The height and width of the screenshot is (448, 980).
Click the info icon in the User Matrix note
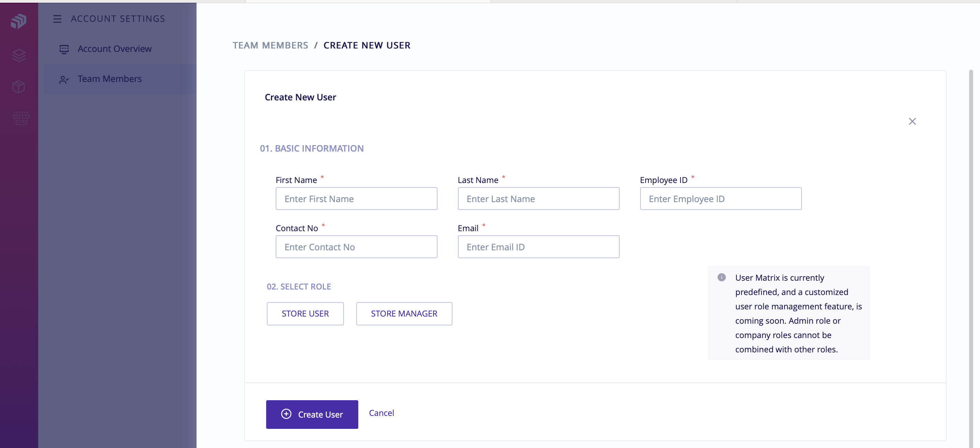(x=721, y=277)
